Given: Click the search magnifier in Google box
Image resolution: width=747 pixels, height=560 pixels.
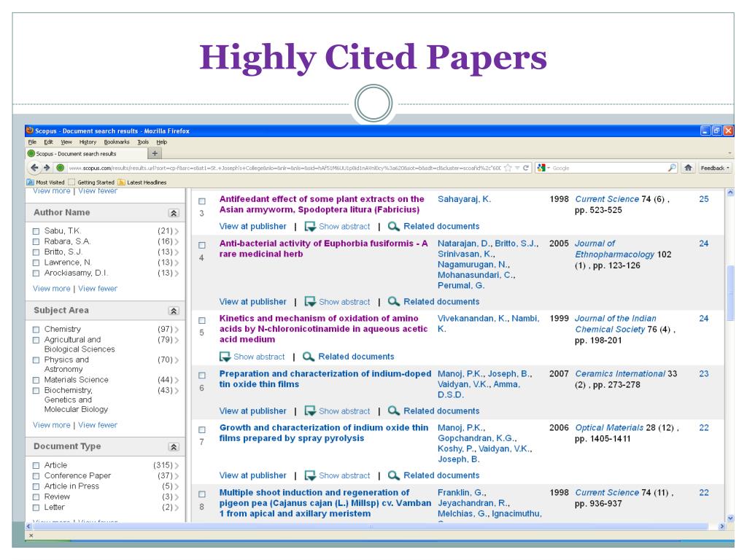Looking at the screenshot, I should tap(672, 168).
